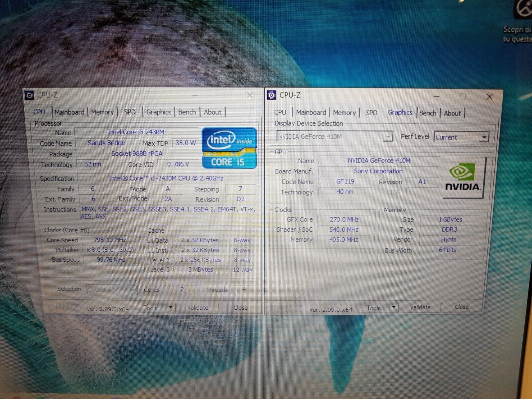Click the Board Manuf. value Sony Corporation

pos(378,171)
